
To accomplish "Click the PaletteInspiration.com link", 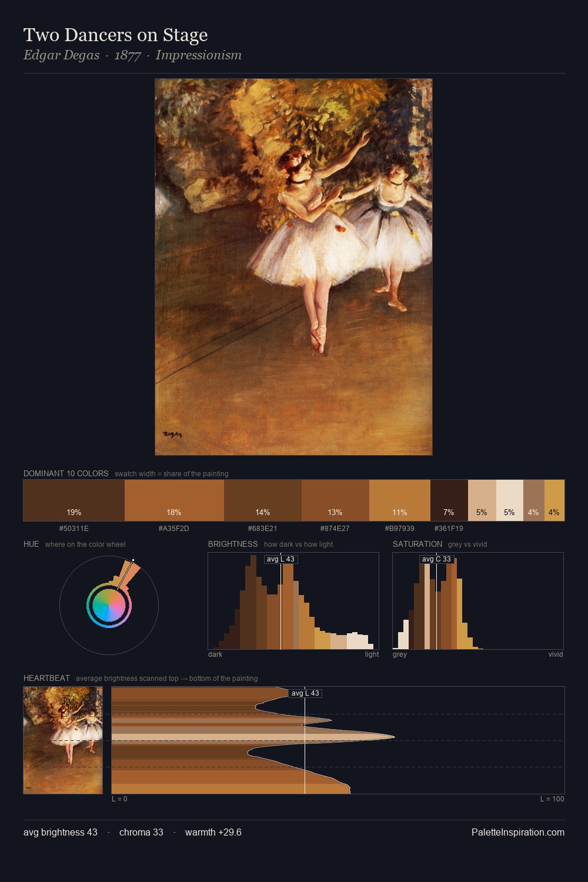I will [518, 832].
